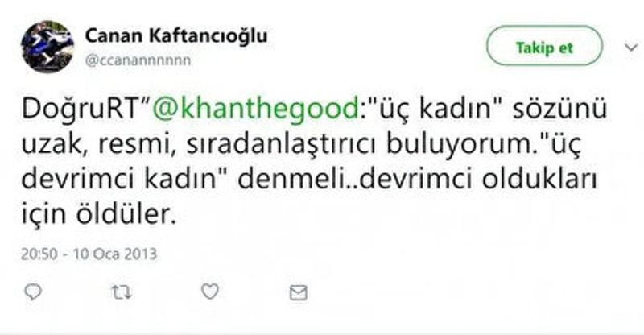Share the tweet privately via the mail icon

tap(298, 293)
